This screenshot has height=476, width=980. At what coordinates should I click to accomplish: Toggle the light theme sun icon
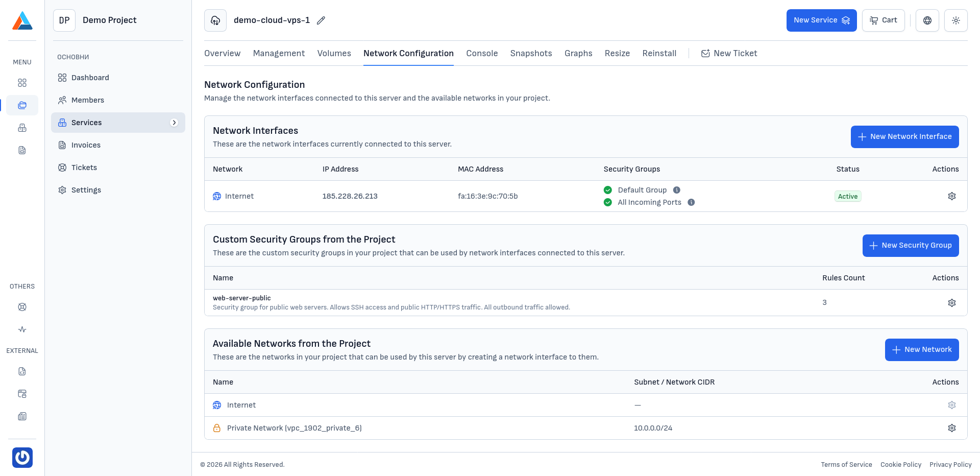click(955, 20)
